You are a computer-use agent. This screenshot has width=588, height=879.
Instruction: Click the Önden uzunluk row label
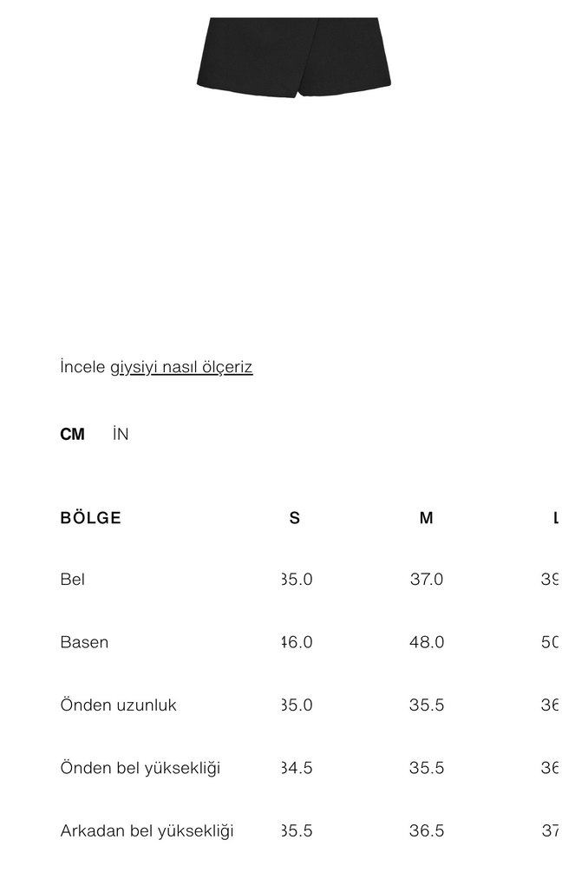(x=118, y=705)
